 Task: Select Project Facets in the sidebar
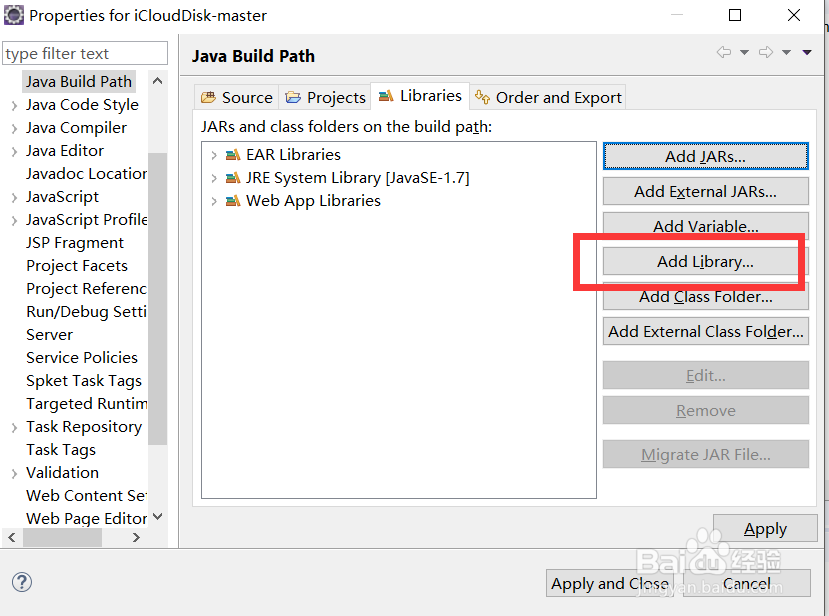click(x=77, y=266)
